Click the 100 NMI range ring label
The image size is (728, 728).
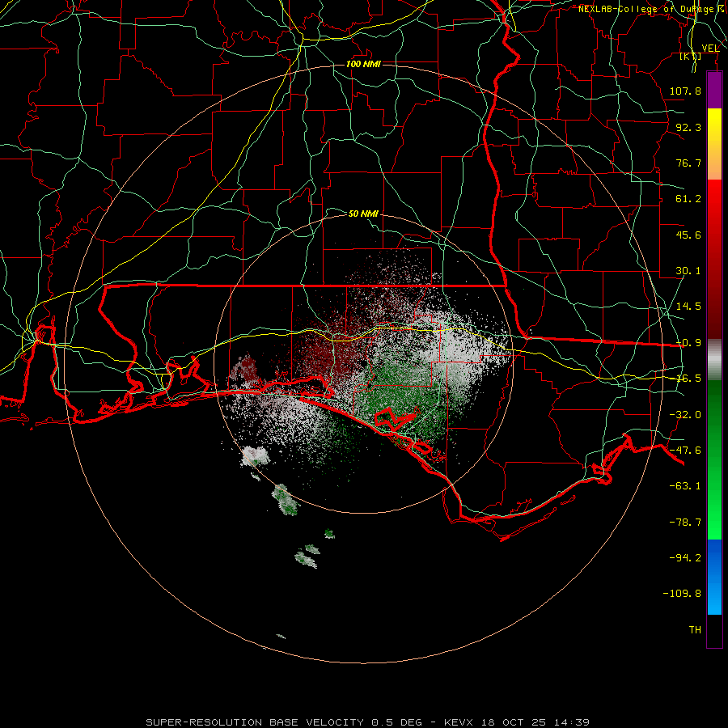pyautogui.click(x=363, y=64)
